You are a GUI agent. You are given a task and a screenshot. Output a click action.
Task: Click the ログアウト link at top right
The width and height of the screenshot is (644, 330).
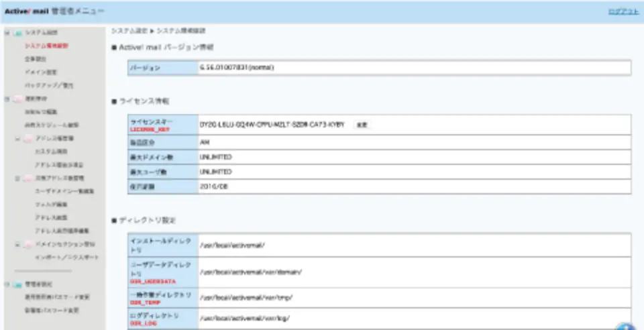(x=623, y=12)
